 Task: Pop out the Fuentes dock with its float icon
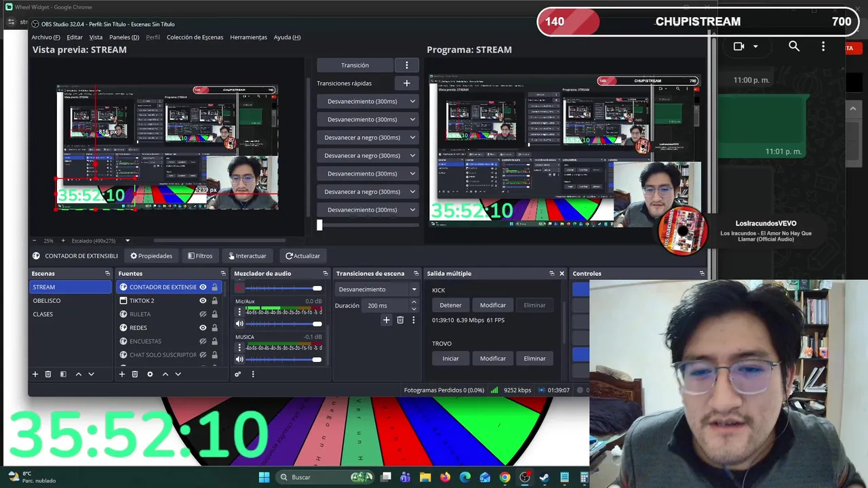click(223, 273)
